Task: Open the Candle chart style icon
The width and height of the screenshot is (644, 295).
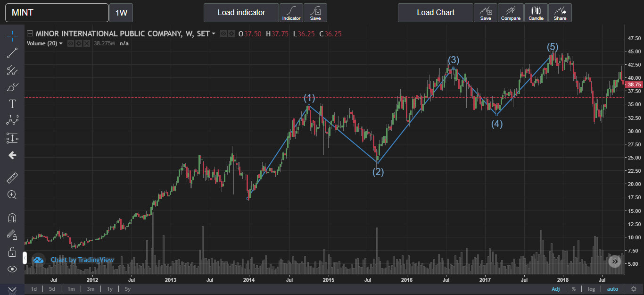Action: pyautogui.click(x=536, y=13)
